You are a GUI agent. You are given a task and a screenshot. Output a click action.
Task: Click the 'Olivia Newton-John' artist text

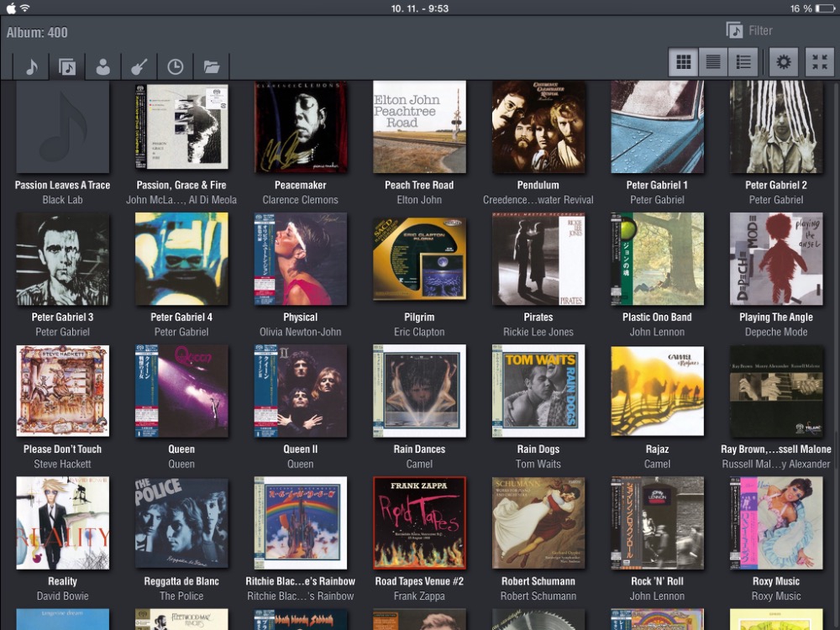click(301, 332)
